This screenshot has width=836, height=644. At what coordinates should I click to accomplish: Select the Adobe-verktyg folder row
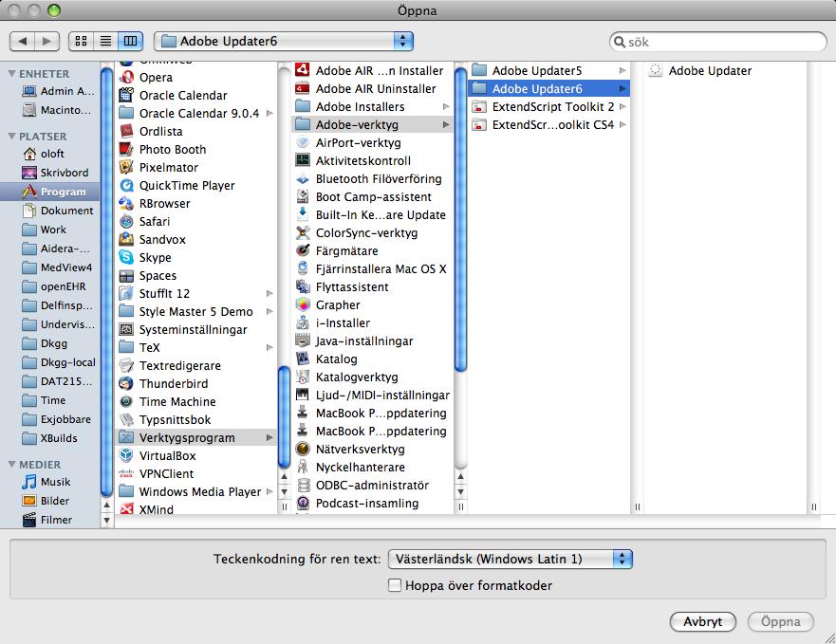372,125
